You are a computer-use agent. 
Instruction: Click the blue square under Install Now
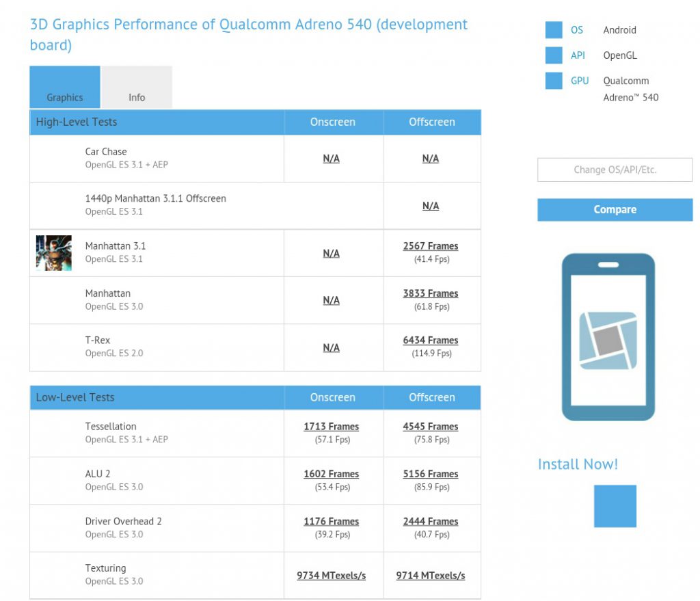[x=615, y=506]
